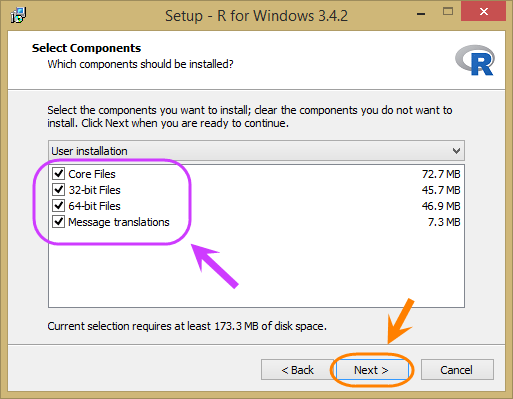Close the Setup window
This screenshot has width=513, height=399.
tap(484, 12)
